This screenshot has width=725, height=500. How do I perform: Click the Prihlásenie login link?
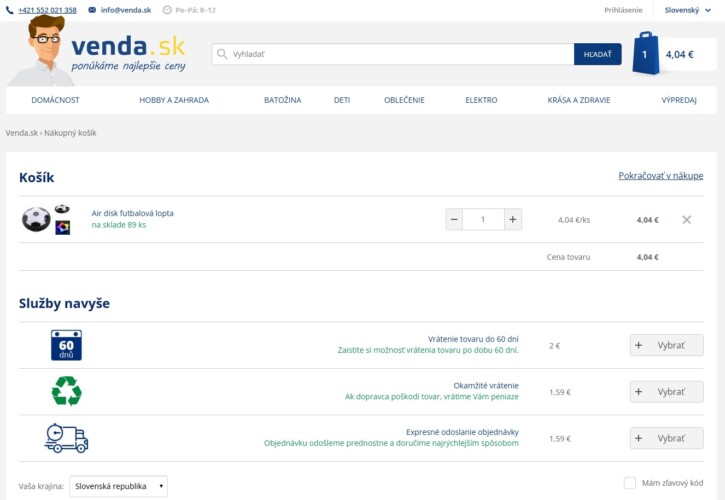[x=623, y=10]
